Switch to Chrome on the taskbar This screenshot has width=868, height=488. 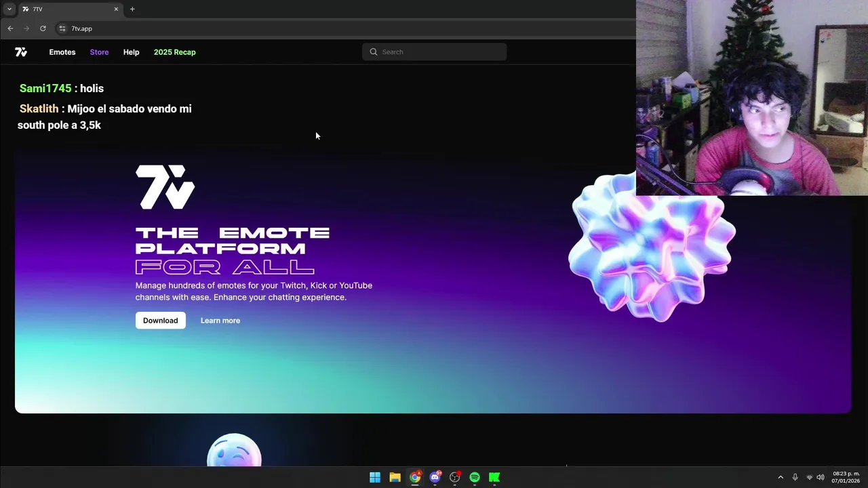point(415,478)
